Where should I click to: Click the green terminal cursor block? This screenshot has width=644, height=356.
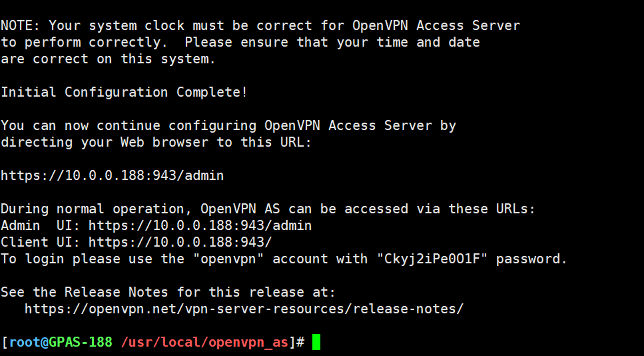coord(316,342)
